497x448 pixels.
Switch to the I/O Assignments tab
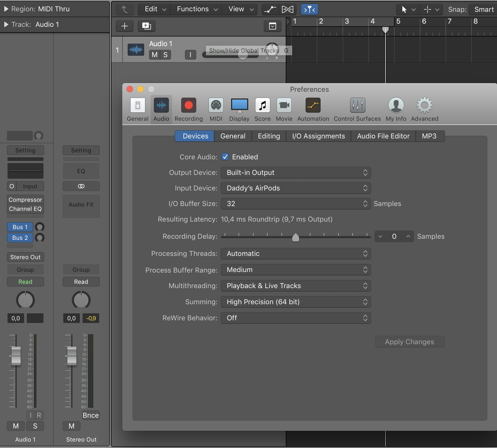318,136
